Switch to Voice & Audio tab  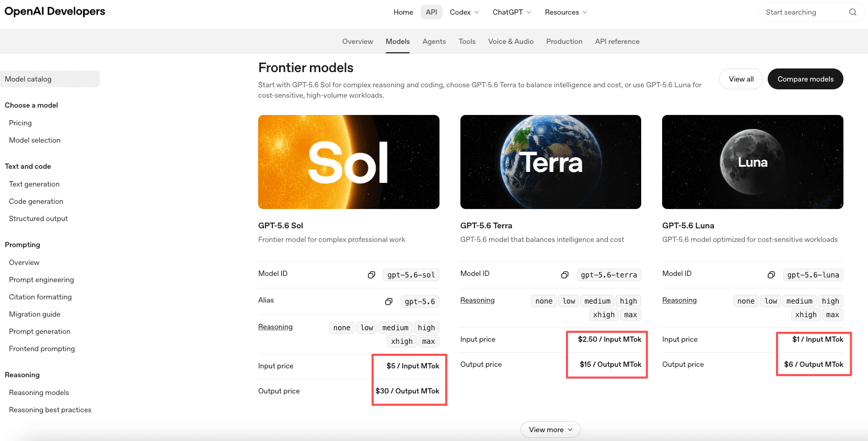[511, 41]
